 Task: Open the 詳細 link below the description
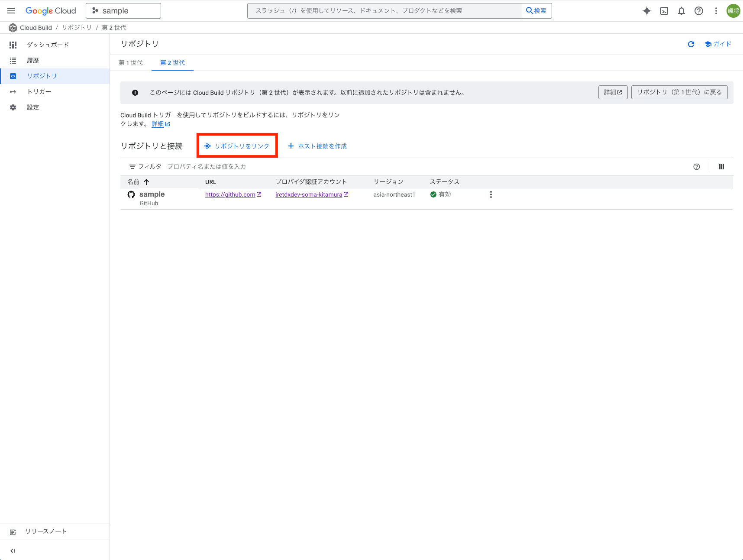click(x=161, y=124)
